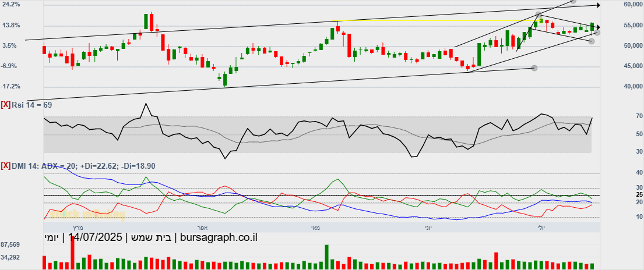Jump to the אפר month label on the timeline
This screenshot has height=270, width=644.
pos(202,228)
